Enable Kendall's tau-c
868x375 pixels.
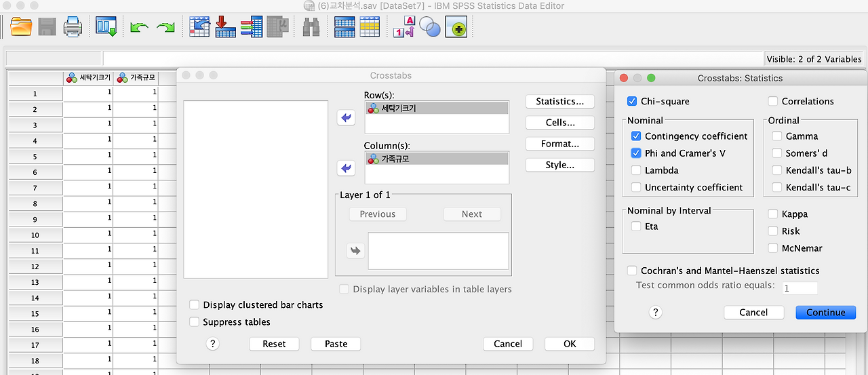(777, 187)
